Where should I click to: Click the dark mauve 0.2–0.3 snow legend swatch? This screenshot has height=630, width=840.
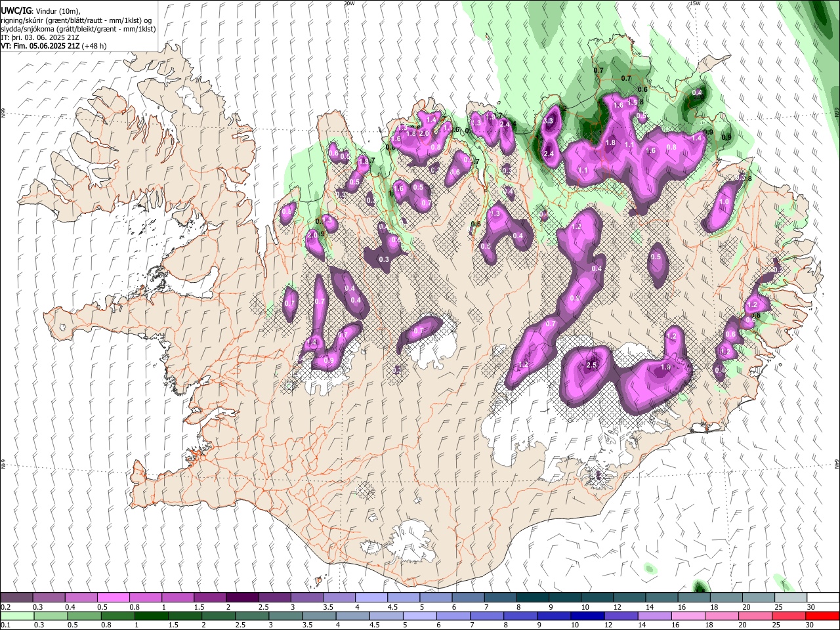tap(17, 597)
